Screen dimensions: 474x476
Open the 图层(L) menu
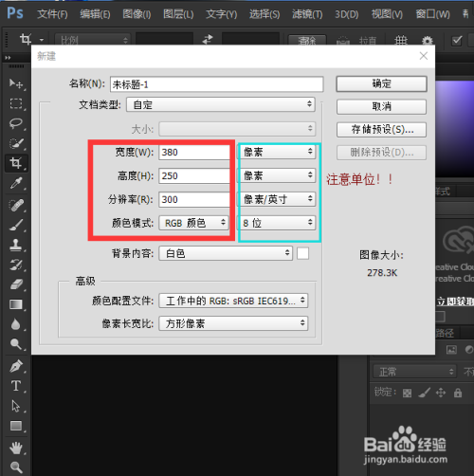(x=178, y=14)
